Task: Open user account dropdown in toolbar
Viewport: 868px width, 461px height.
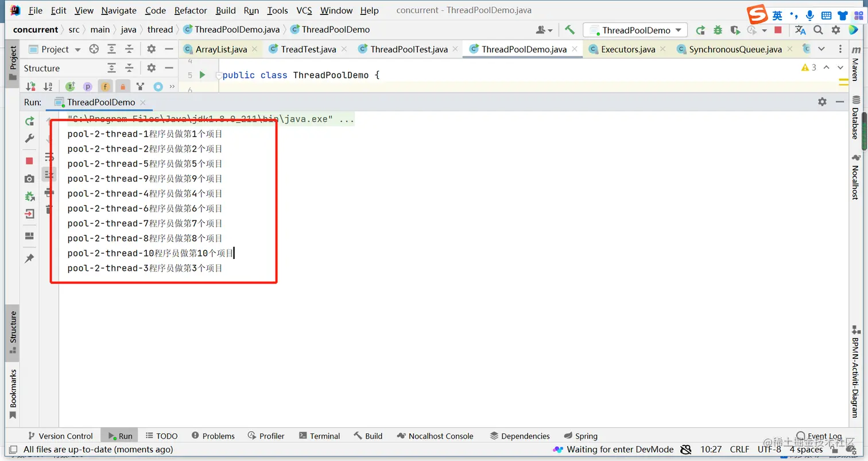Action: tap(544, 30)
